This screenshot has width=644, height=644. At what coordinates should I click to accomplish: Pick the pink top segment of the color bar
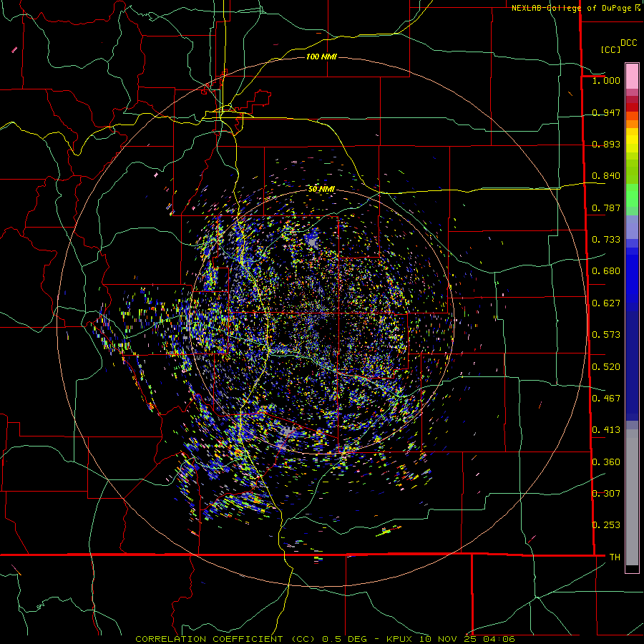632,76
